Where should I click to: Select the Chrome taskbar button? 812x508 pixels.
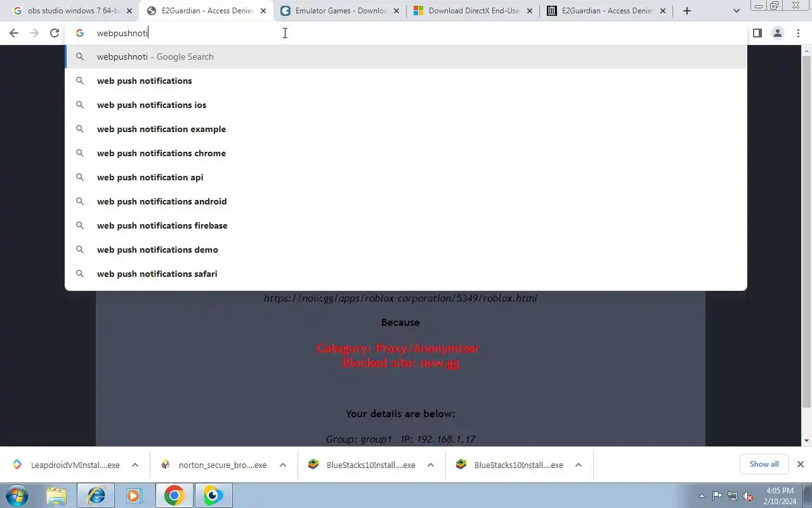[174, 495]
